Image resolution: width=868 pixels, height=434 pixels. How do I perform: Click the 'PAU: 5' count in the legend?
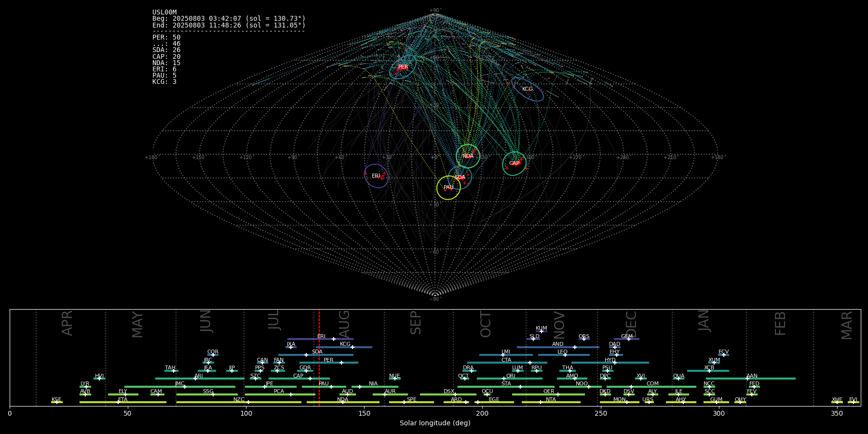click(164, 75)
